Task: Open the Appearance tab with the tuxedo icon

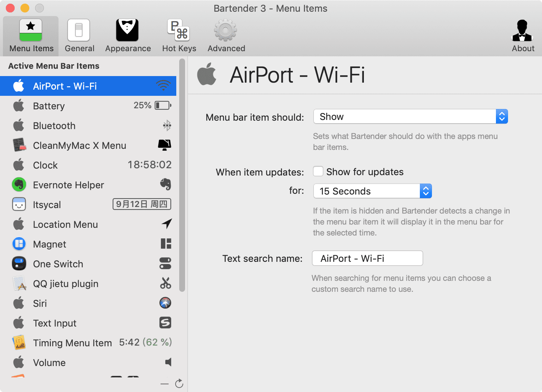Action: [128, 36]
